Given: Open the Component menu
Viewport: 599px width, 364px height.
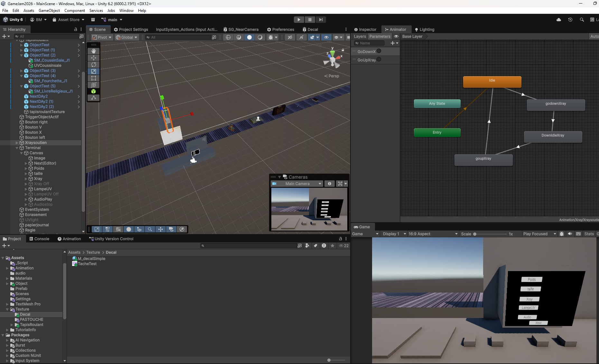Looking at the screenshot, I should pyautogui.click(x=74, y=11).
